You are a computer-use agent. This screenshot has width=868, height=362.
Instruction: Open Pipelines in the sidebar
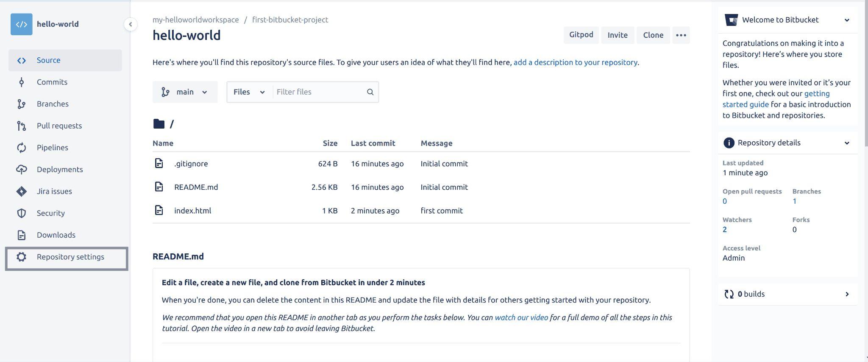[52, 148]
